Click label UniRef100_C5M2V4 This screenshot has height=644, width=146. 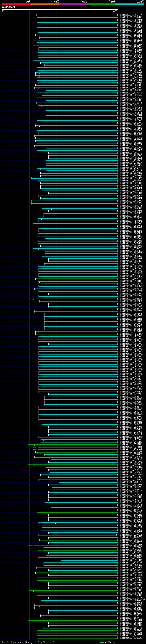[x=131, y=610]
